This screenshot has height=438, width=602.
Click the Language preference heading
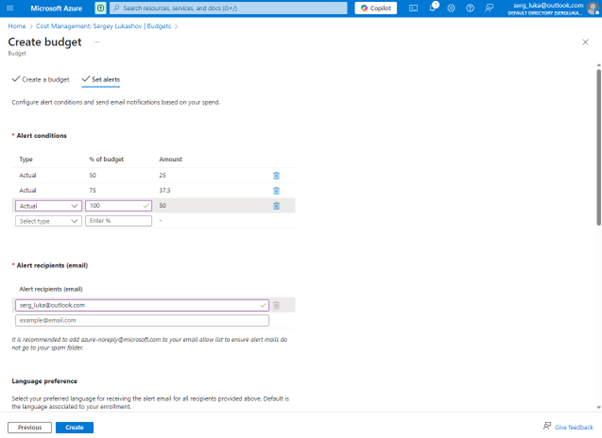point(45,381)
